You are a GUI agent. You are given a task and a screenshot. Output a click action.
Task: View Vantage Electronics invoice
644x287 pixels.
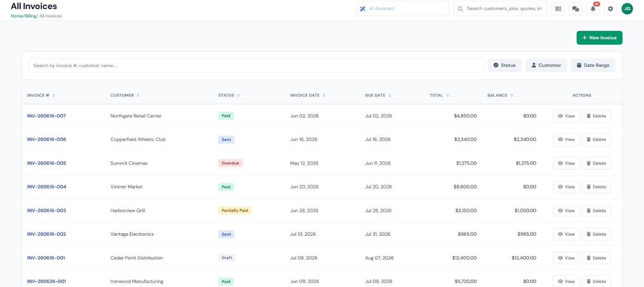(x=566, y=234)
